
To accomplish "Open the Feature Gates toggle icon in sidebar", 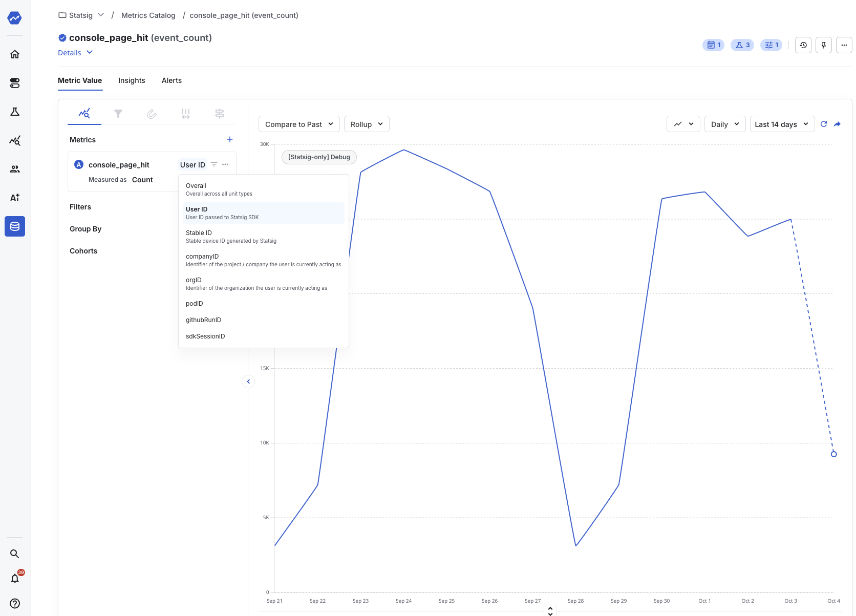I will tap(15, 83).
